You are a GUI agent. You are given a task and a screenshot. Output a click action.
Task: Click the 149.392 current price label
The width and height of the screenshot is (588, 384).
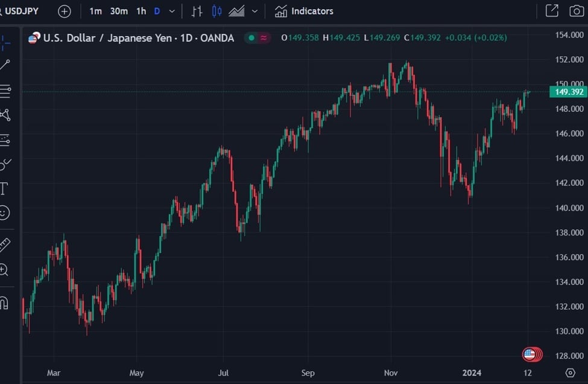pos(568,92)
